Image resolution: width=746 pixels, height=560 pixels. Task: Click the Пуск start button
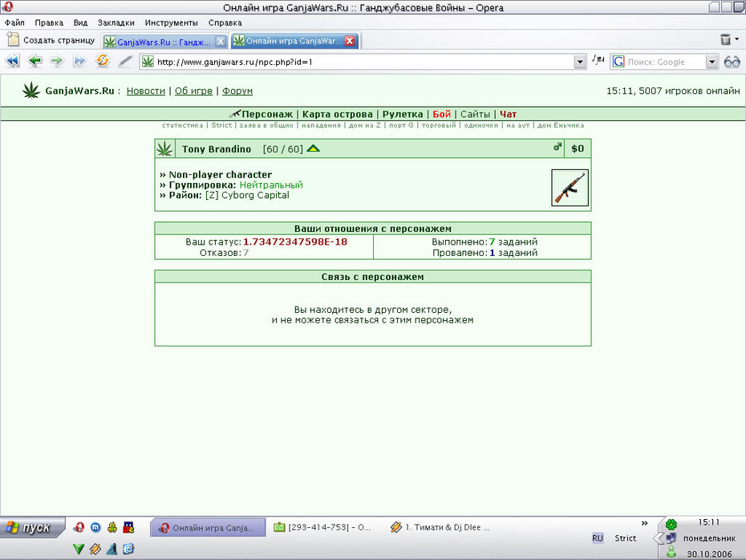point(31,528)
